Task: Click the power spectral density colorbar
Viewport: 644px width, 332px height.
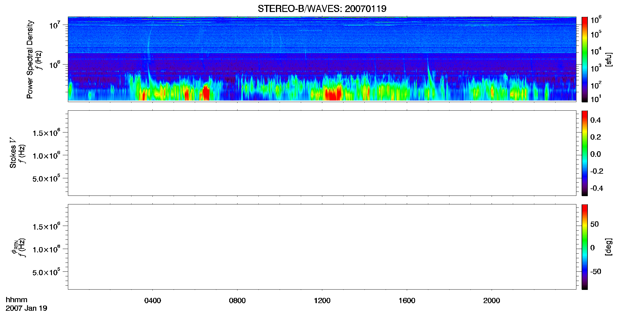Action: (585, 59)
